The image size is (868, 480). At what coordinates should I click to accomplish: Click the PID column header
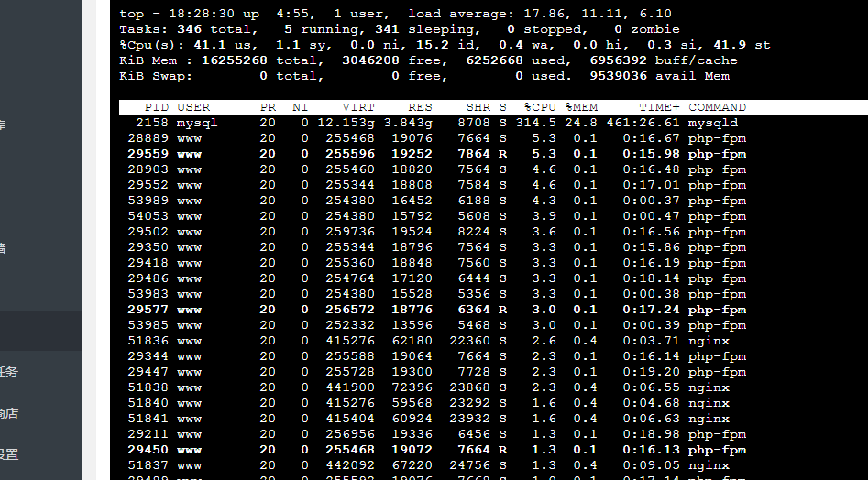157,107
